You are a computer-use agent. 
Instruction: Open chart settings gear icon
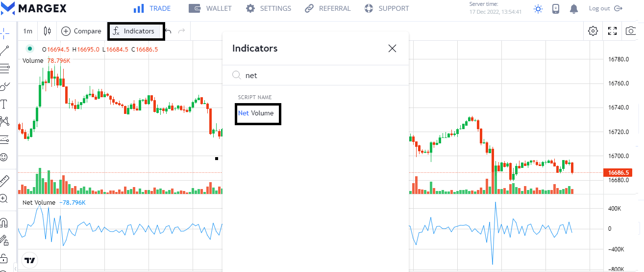pos(593,31)
